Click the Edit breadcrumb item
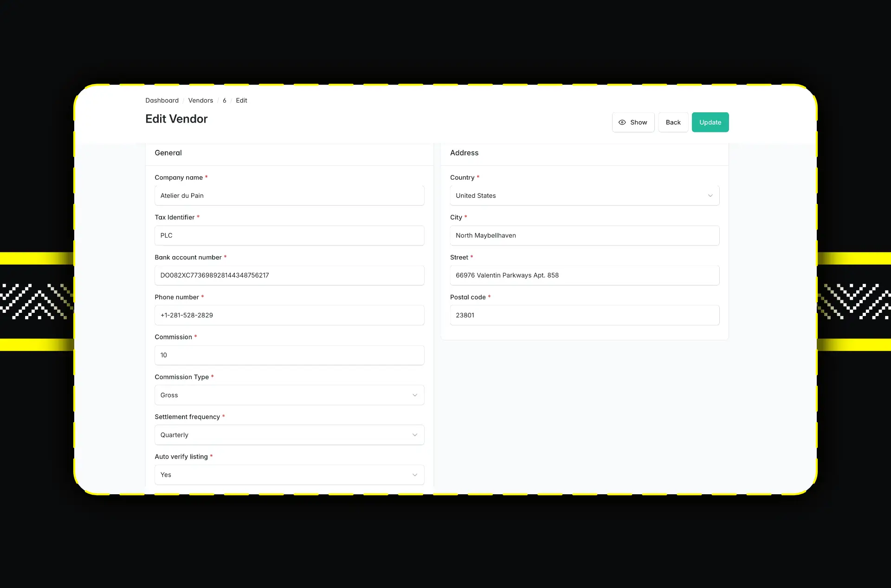The image size is (891, 588). (241, 100)
